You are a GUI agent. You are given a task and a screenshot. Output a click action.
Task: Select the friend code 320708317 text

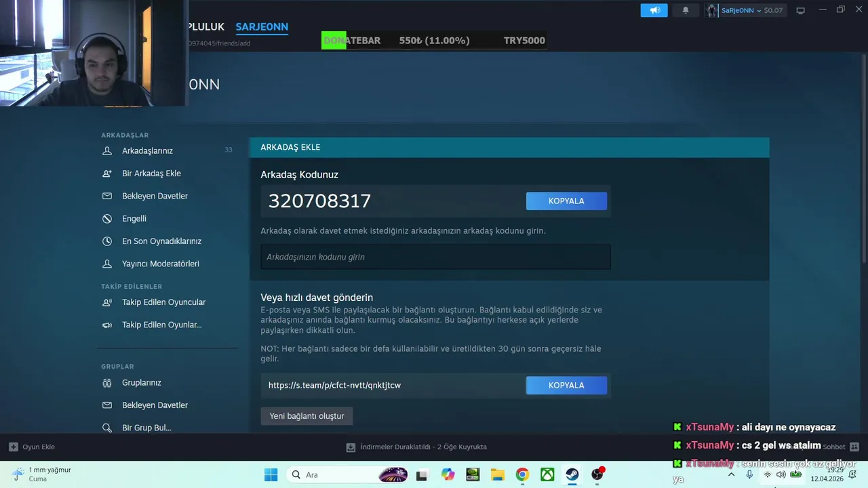pyautogui.click(x=319, y=201)
